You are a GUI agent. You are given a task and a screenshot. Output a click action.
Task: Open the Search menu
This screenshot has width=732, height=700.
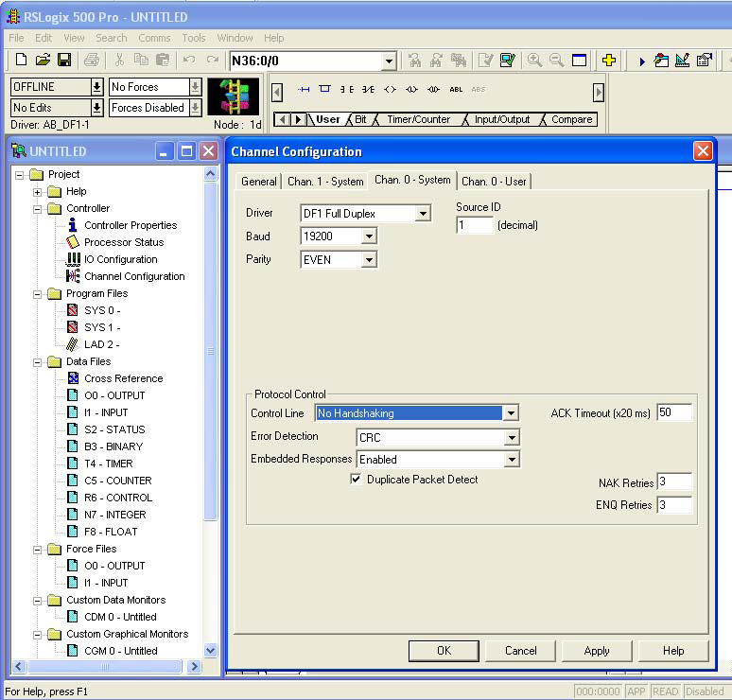click(111, 38)
